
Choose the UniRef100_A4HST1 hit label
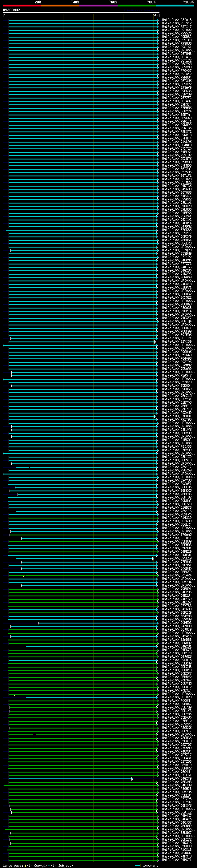pyautogui.click(x=177, y=860)
